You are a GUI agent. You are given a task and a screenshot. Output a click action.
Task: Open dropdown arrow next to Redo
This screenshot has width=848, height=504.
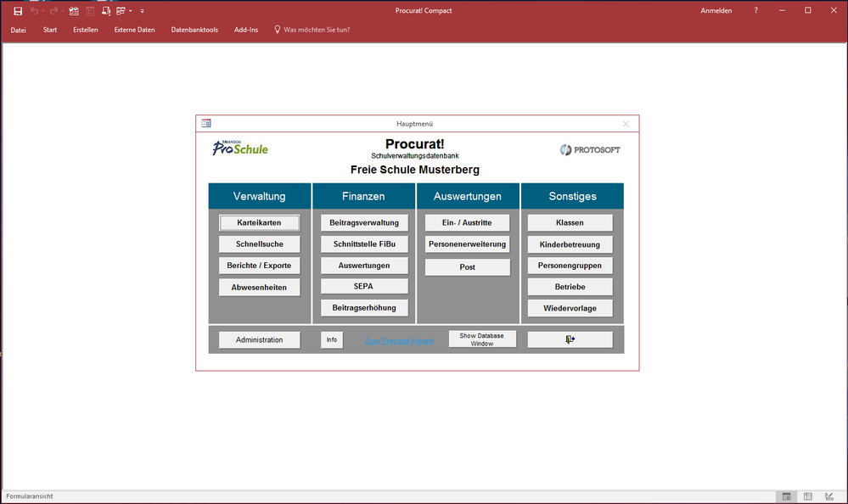click(63, 11)
